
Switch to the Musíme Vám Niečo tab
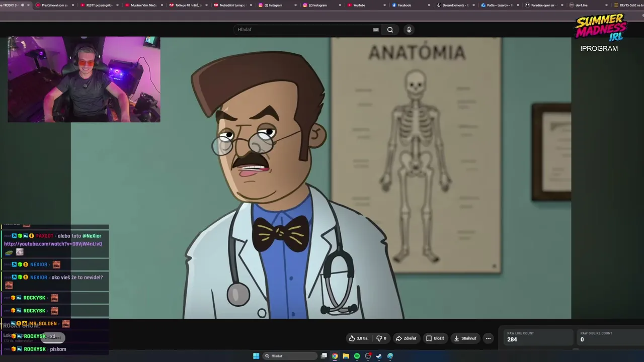coord(144,5)
